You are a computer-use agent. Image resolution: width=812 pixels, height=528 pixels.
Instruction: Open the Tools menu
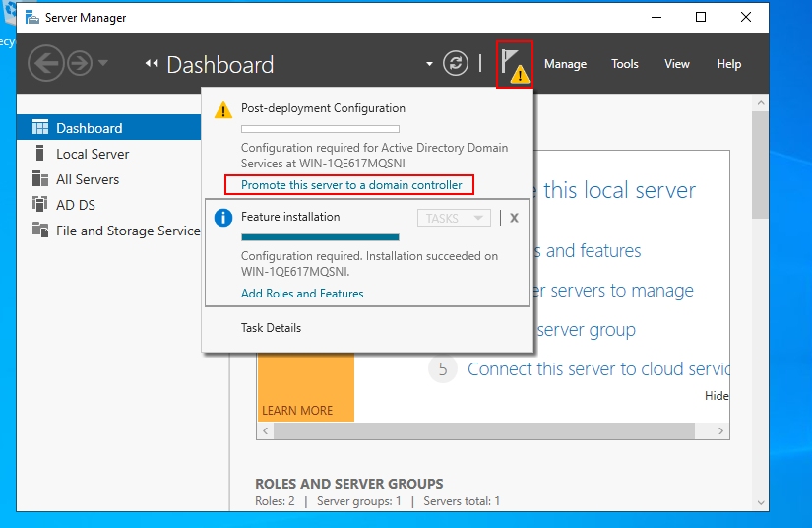click(x=625, y=64)
